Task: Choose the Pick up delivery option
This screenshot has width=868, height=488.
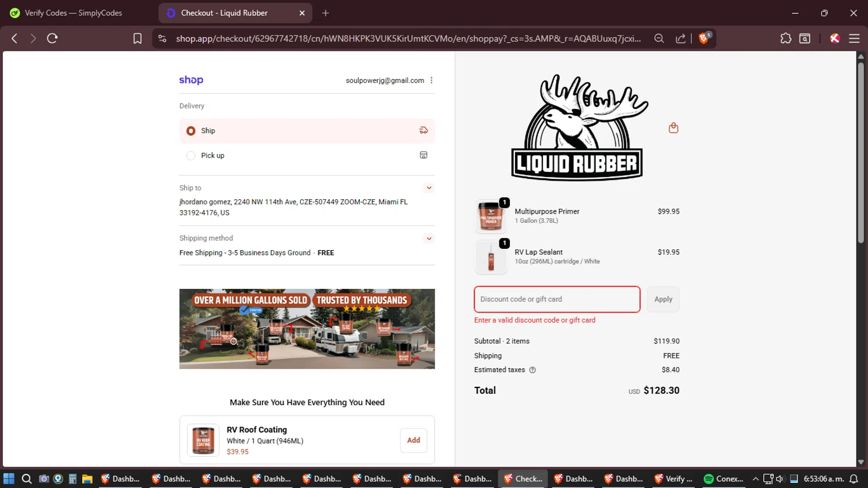Action: (307, 155)
